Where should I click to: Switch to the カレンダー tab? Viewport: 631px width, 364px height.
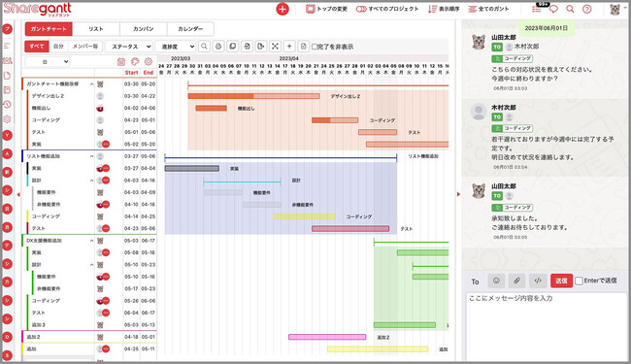click(190, 29)
